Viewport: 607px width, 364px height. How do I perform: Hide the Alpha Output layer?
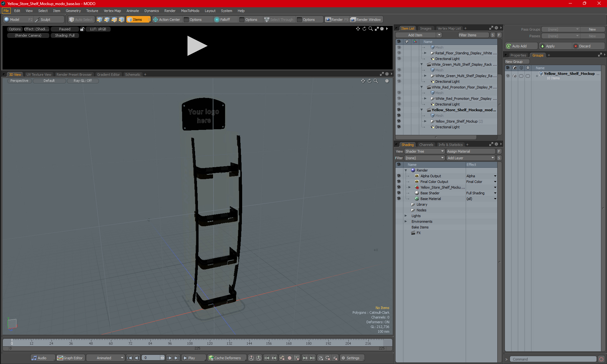[399, 176]
